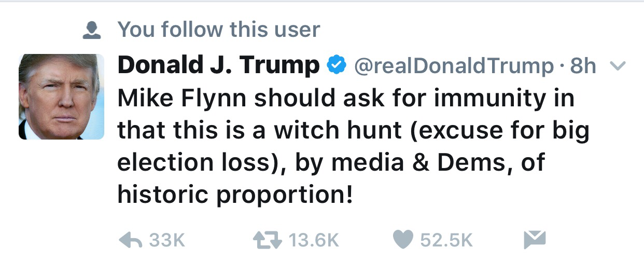Open the tweet options dropdown chevron
The width and height of the screenshot is (644, 262).
point(619,66)
